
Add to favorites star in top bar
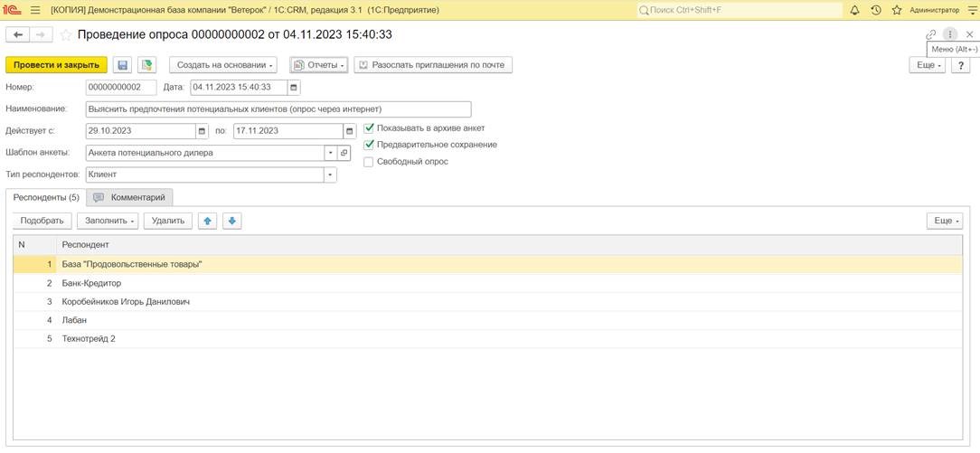897,10
